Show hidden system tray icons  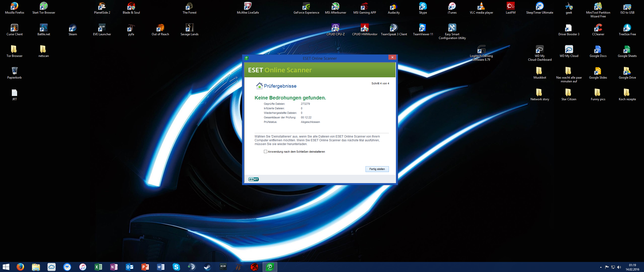coord(601,267)
